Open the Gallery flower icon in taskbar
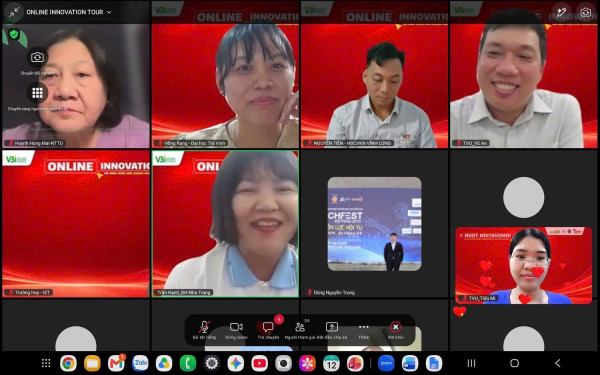 307,363
